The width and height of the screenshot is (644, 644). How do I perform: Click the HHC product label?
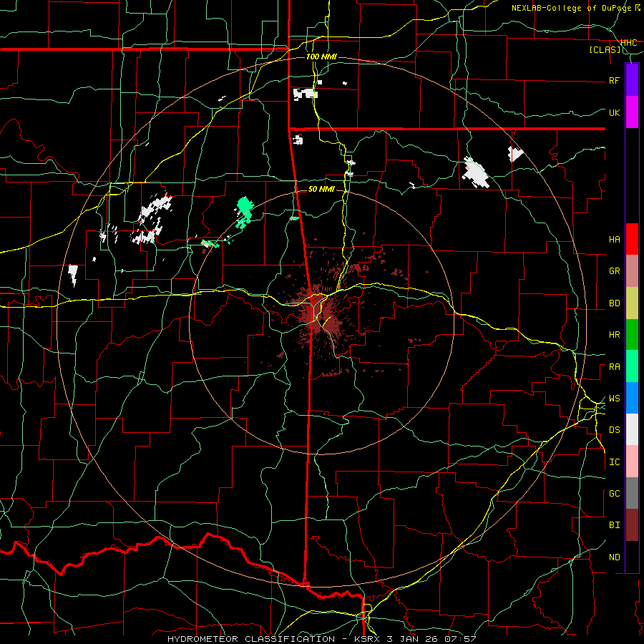point(629,43)
